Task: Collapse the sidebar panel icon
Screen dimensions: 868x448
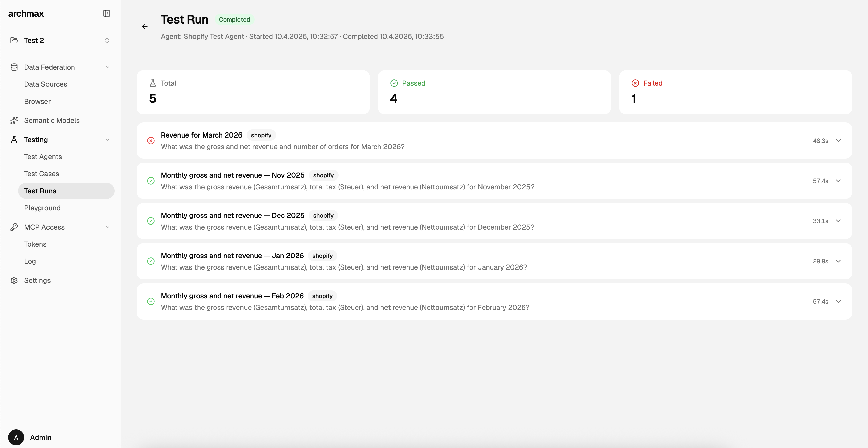Action: pyautogui.click(x=107, y=14)
